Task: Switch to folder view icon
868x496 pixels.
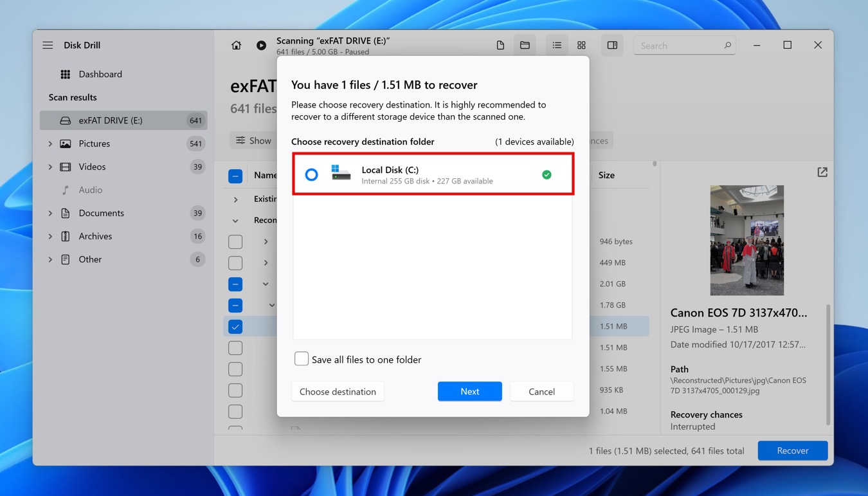Action: [525, 46]
